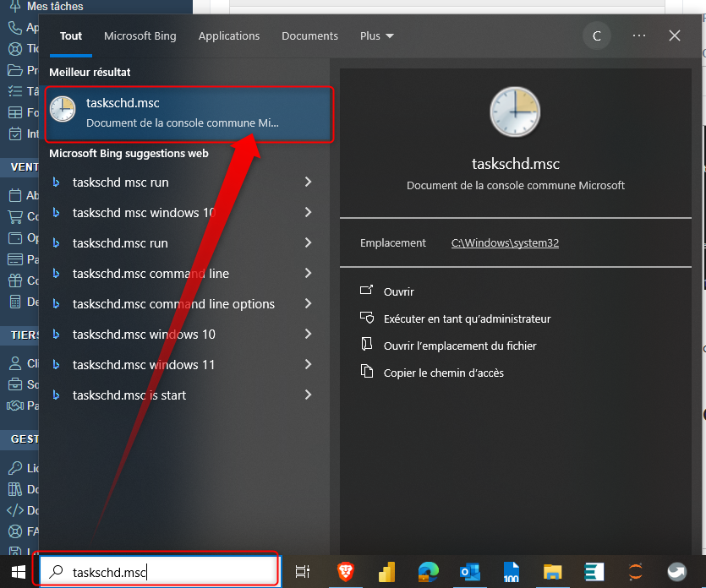Open Task View from the taskbar
Screen dimensions: 706x588
[x=303, y=572]
